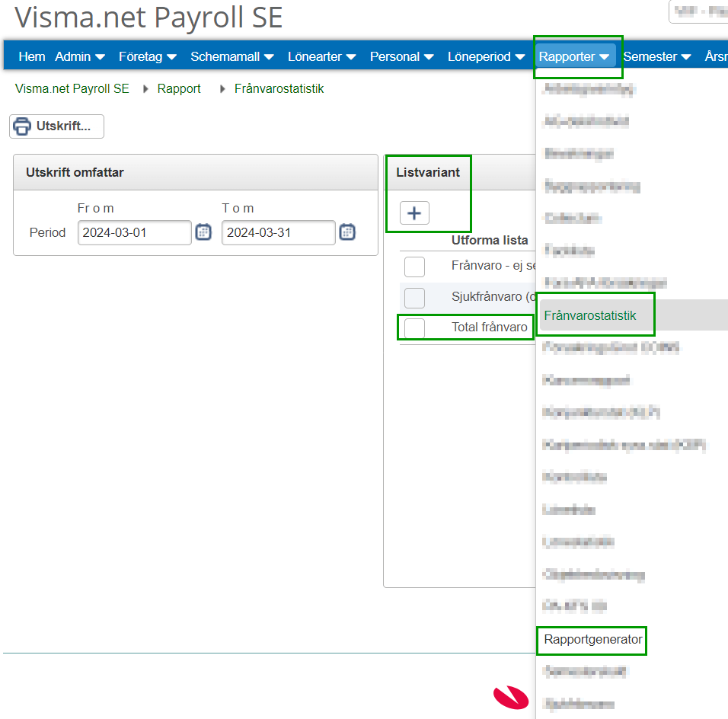Follow the Visma.net Payroll SE breadcrumb
The image size is (728, 719).
[72, 88]
